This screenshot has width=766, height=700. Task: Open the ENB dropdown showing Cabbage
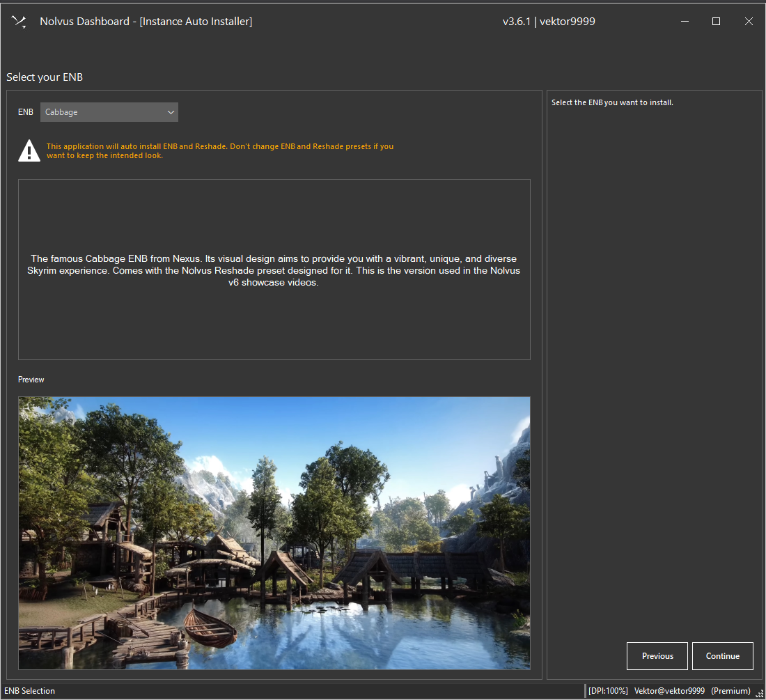coord(109,112)
